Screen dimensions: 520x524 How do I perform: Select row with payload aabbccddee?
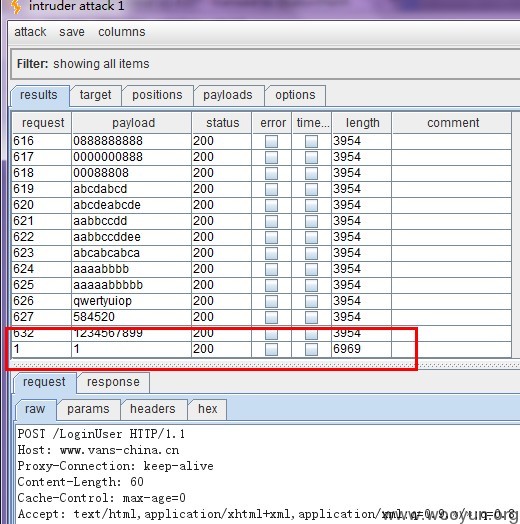(262, 238)
